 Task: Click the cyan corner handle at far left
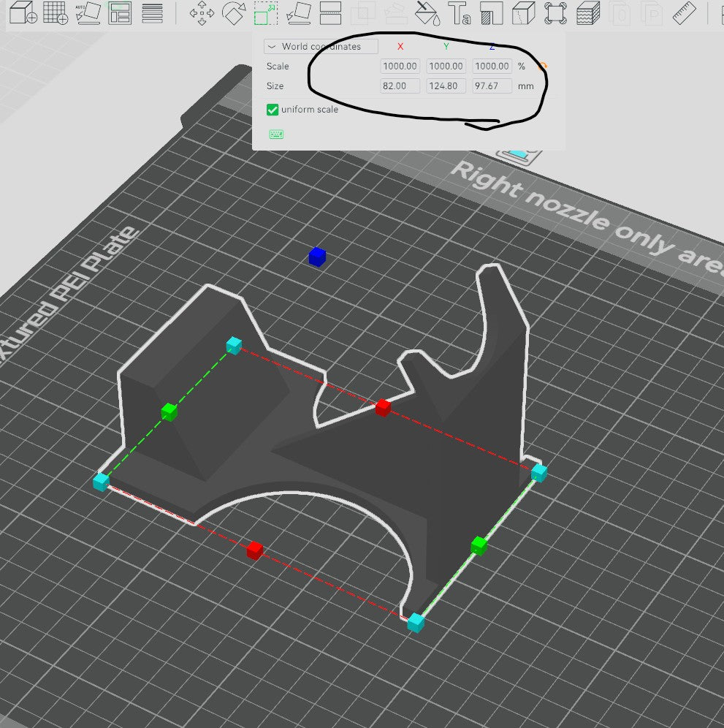click(101, 482)
